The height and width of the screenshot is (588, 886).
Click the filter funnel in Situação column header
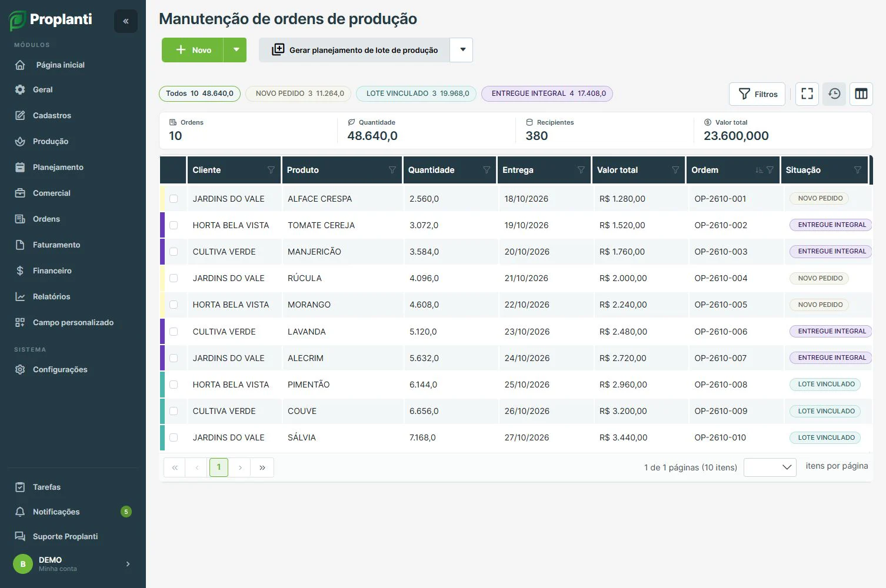coord(858,170)
